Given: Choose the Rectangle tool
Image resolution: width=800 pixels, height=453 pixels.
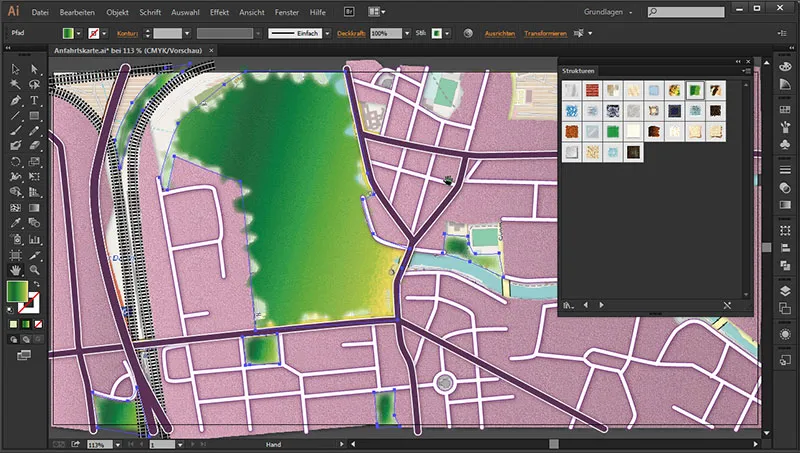Looking at the screenshot, I should pos(34,115).
